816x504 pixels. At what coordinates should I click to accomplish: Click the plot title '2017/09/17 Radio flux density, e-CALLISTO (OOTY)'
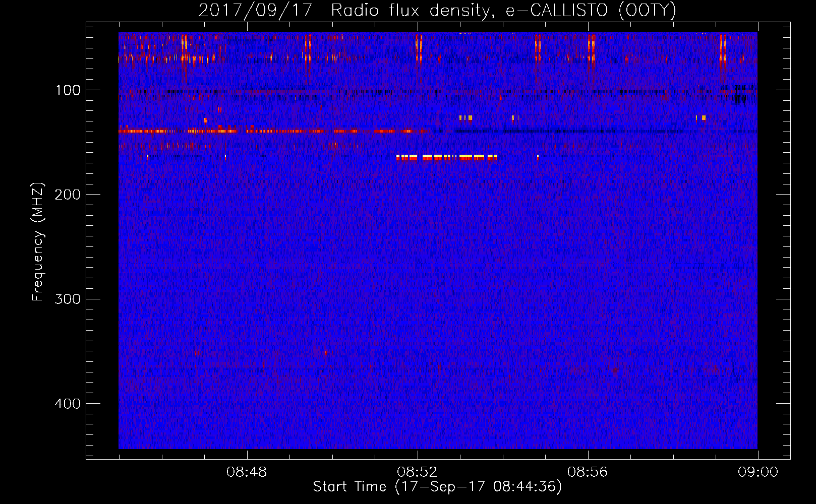pos(437,10)
